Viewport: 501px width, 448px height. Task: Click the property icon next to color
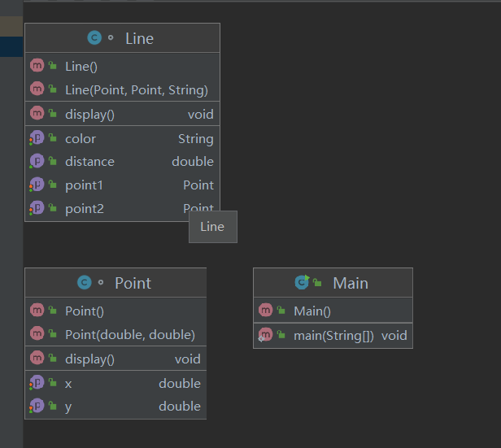(37, 138)
